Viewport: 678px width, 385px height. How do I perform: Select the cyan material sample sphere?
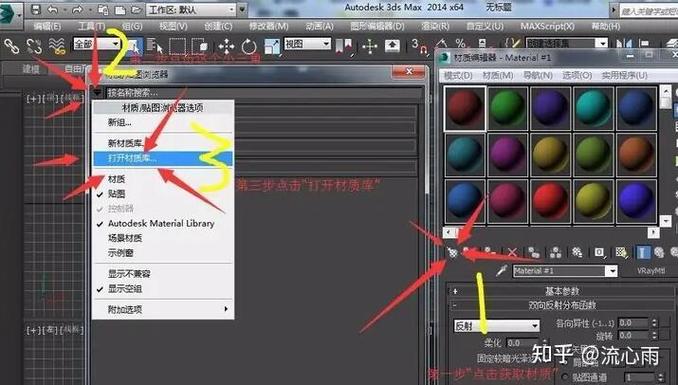coord(593,108)
